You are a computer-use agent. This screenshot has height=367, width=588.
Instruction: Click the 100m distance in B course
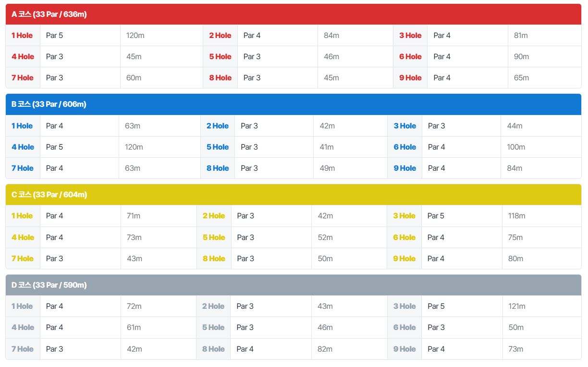tap(516, 147)
